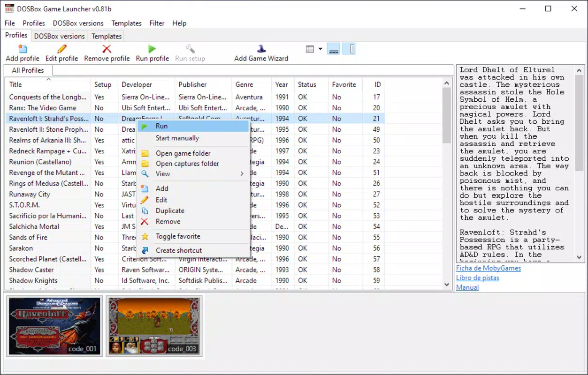Open the Ravenloft cover thumbnail code_001
This screenshot has width=588, height=375.
[55, 326]
